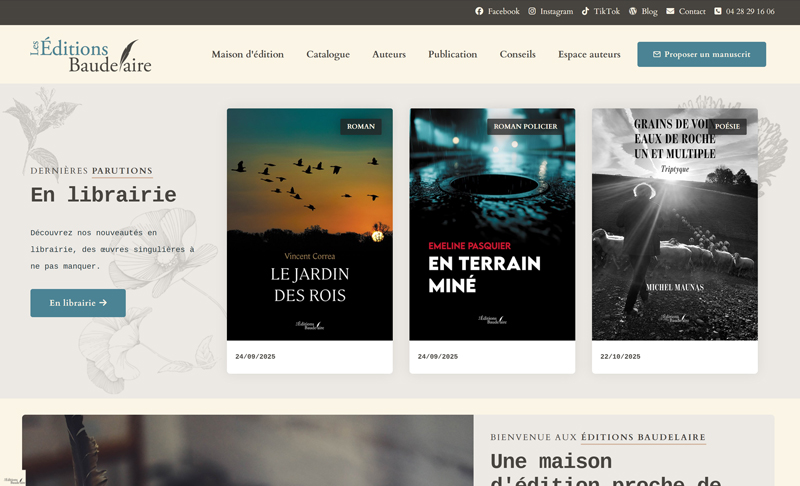Open the Publication menu

[x=453, y=55]
